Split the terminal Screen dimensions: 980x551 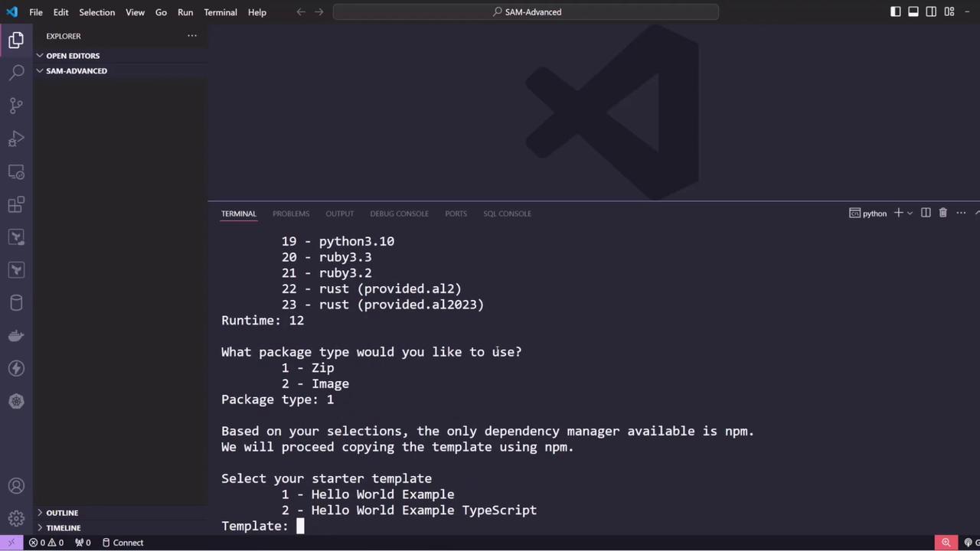tap(926, 213)
